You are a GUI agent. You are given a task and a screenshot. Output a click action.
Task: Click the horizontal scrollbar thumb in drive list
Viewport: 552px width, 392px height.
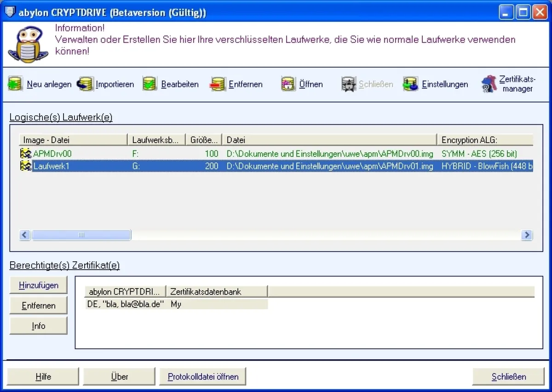click(81, 235)
